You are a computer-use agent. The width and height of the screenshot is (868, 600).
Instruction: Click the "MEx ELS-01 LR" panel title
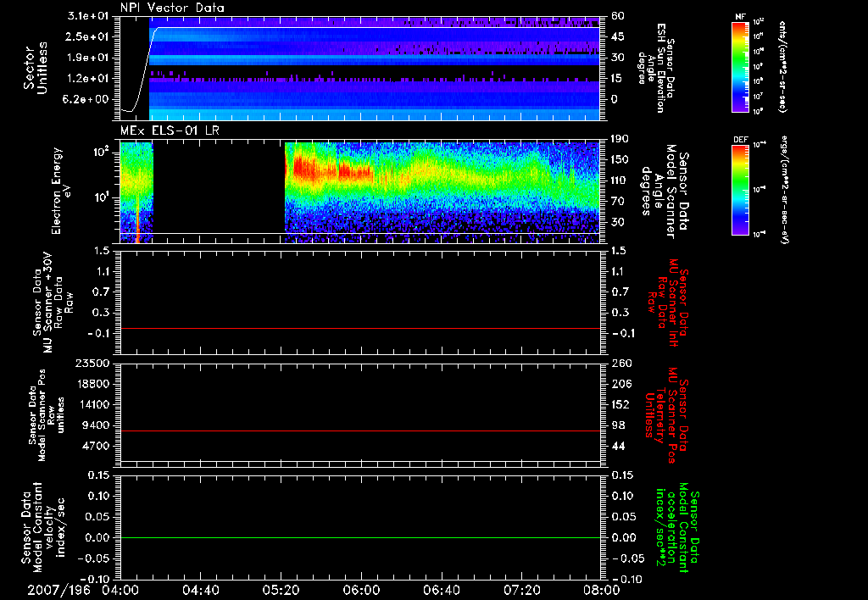click(x=170, y=131)
